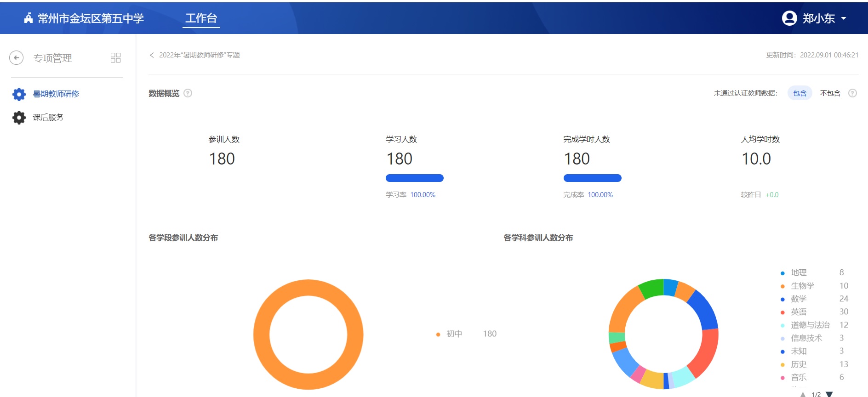This screenshot has width=868, height=397.
Task: Click the 学习人数 progress bar
Action: tap(415, 178)
